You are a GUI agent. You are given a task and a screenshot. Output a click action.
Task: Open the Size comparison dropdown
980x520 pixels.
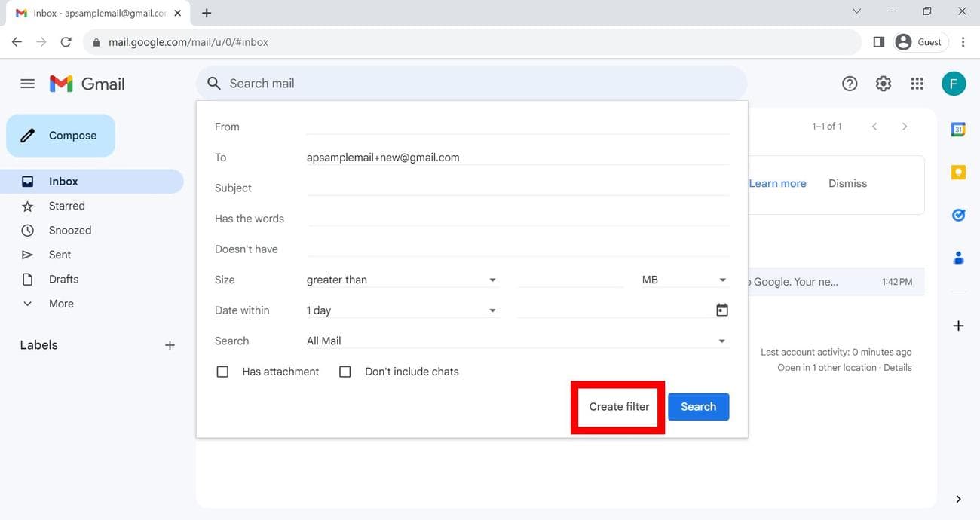pos(492,279)
